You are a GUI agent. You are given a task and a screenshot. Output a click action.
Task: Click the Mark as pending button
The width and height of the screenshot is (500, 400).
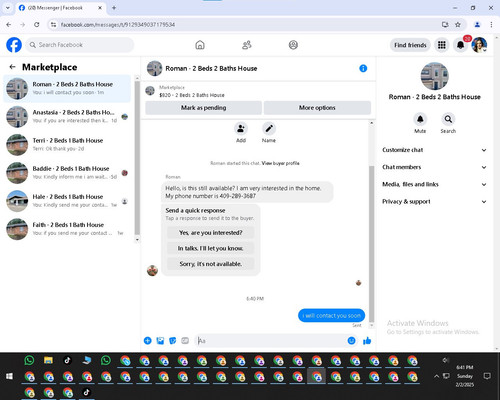point(203,108)
